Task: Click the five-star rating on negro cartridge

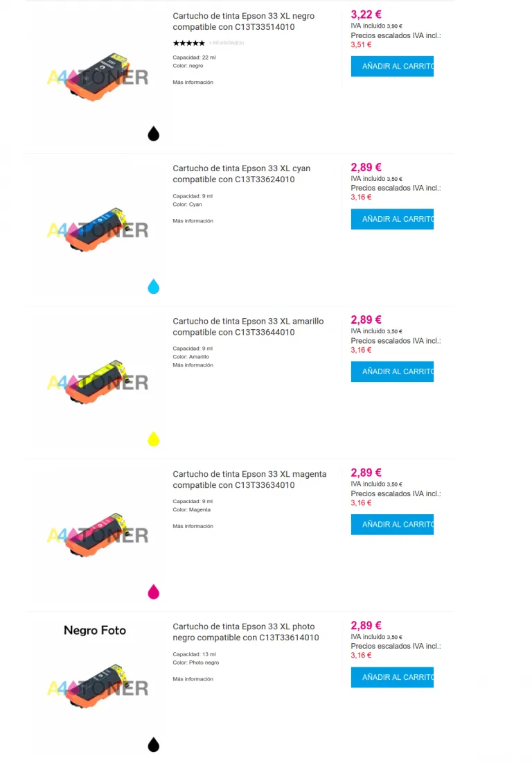Action: 188,43
